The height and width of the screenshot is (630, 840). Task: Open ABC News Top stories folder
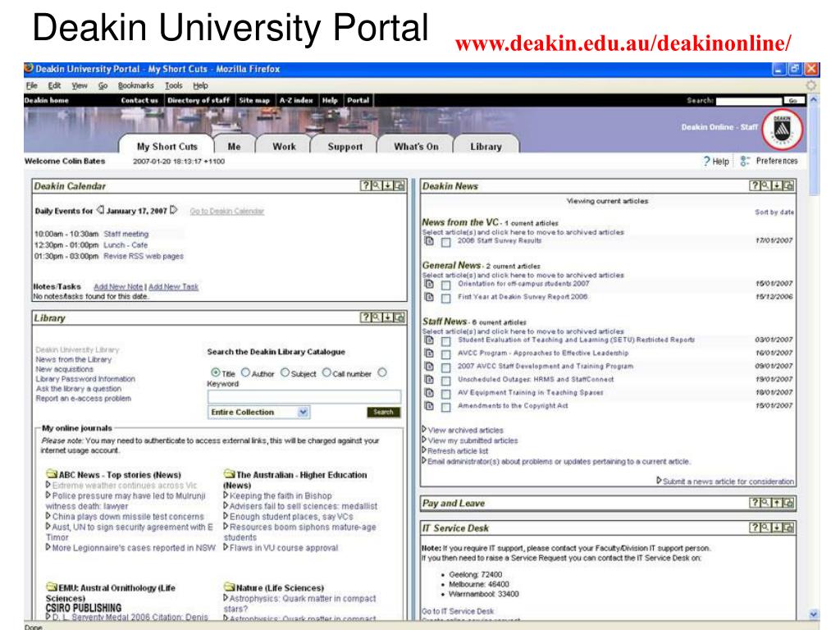[x=52, y=473]
